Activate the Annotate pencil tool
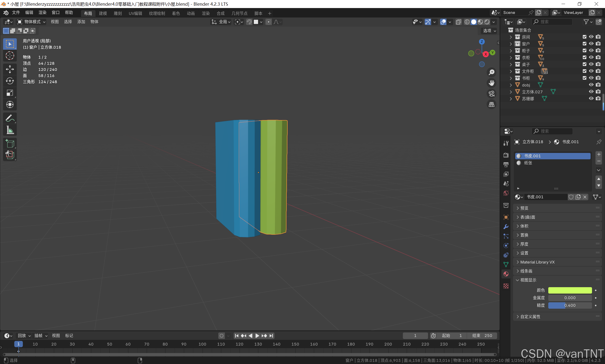Image resolution: width=605 pixels, height=364 pixels. (10, 118)
